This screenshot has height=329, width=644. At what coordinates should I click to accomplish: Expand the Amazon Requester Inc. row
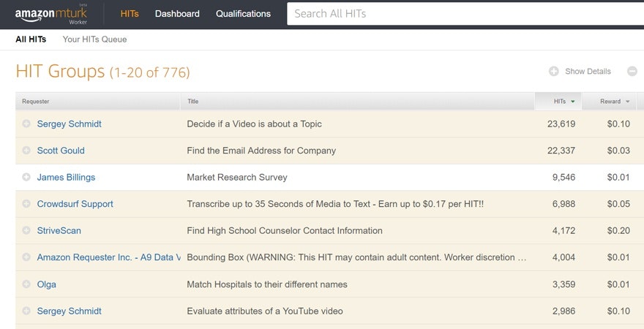coord(26,257)
